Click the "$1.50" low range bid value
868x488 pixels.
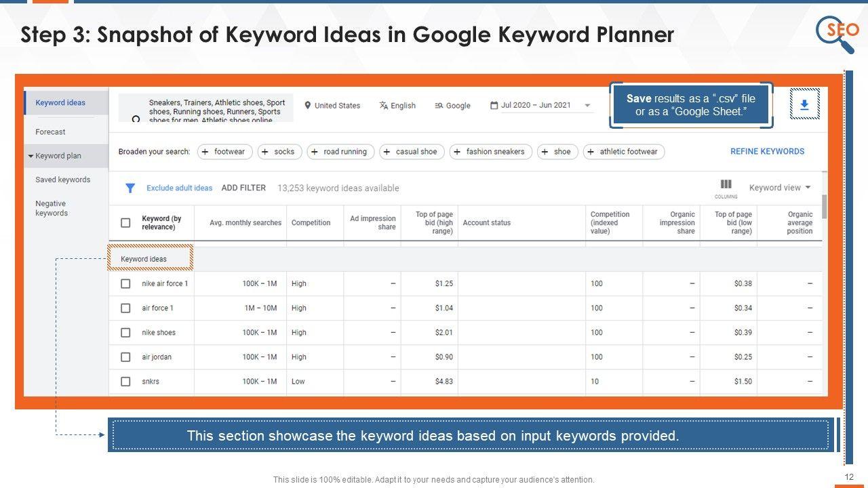coord(743,382)
